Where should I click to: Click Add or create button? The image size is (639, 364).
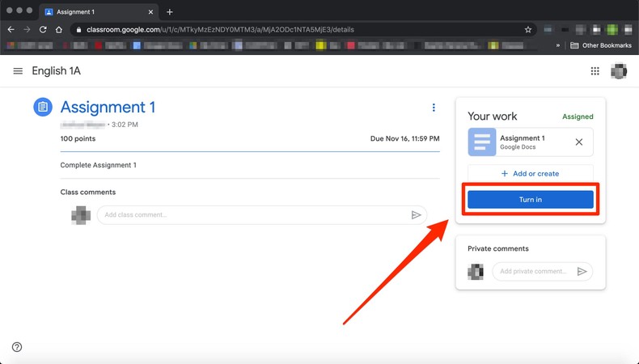point(530,174)
